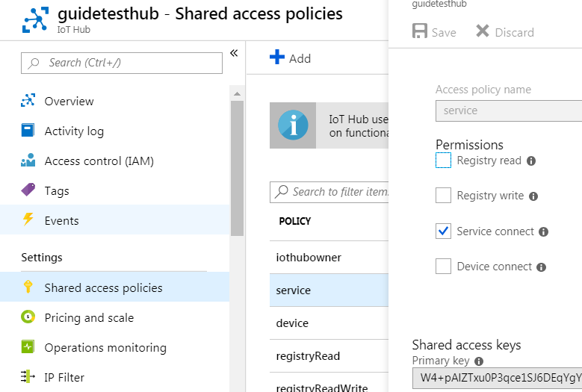The width and height of the screenshot is (582, 392).
Task: Click the Discard button label
Action: tap(515, 33)
